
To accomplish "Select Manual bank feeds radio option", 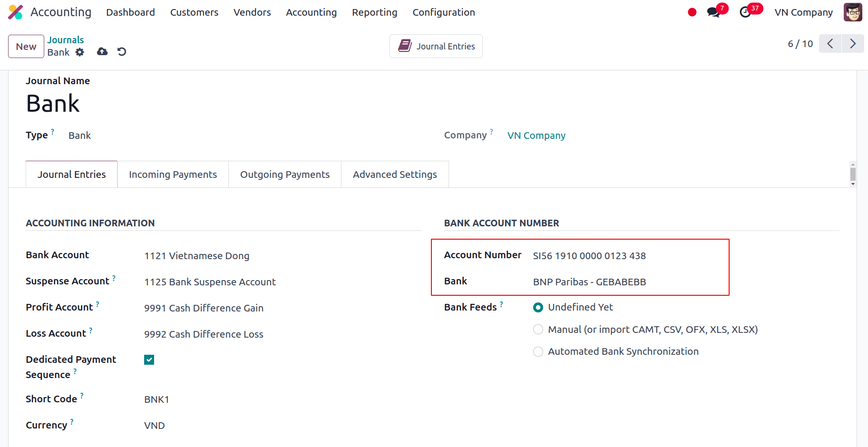I will coord(538,330).
